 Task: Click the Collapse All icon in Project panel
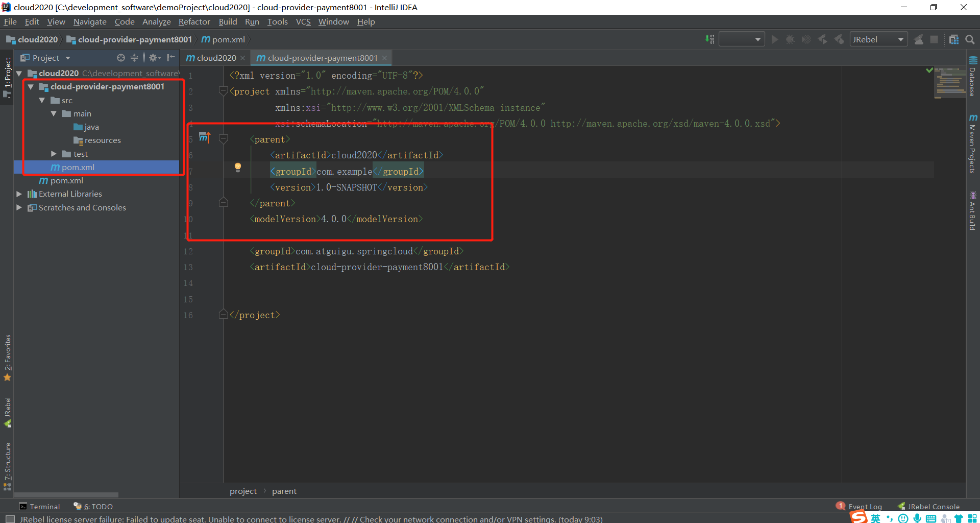click(x=134, y=58)
